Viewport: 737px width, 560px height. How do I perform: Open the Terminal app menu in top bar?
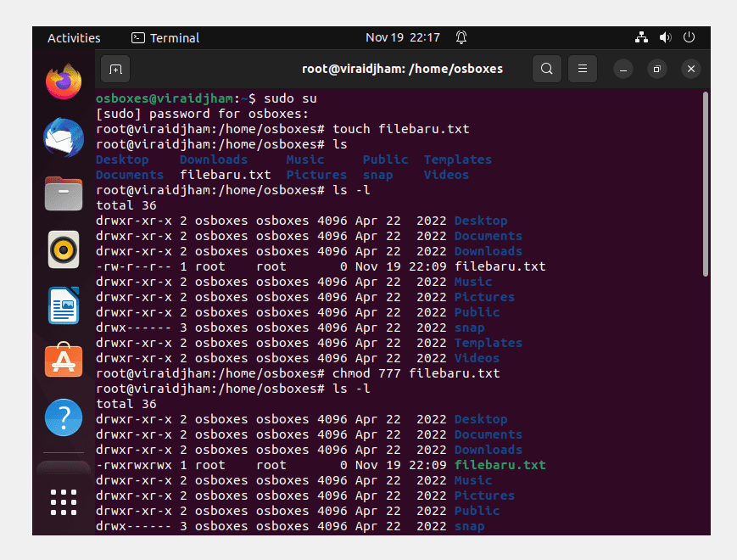(165, 38)
